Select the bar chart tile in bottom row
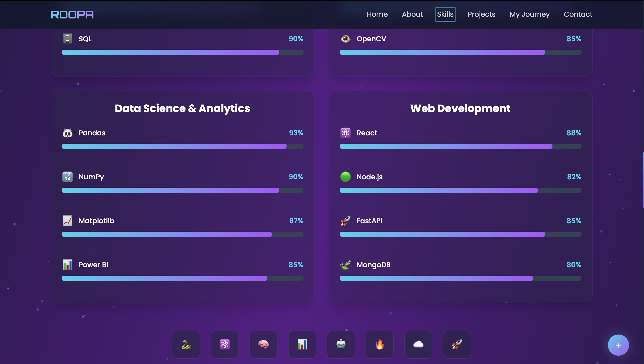Image resolution: width=644 pixels, height=364 pixels. (x=302, y=344)
